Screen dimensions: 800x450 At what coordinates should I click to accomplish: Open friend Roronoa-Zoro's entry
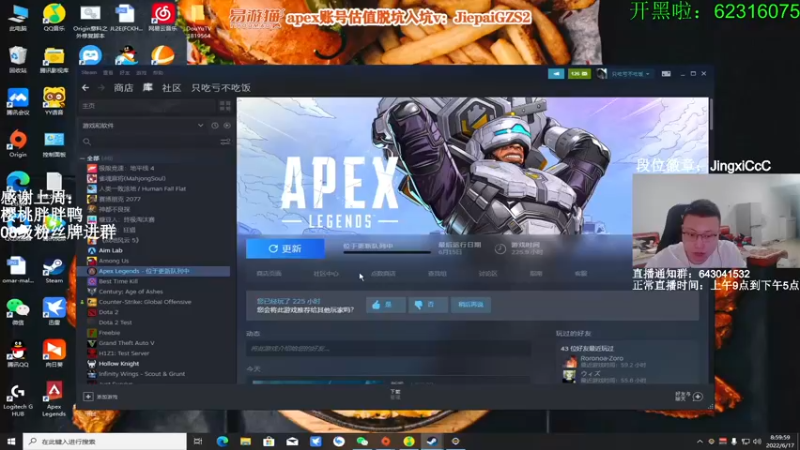605,361
